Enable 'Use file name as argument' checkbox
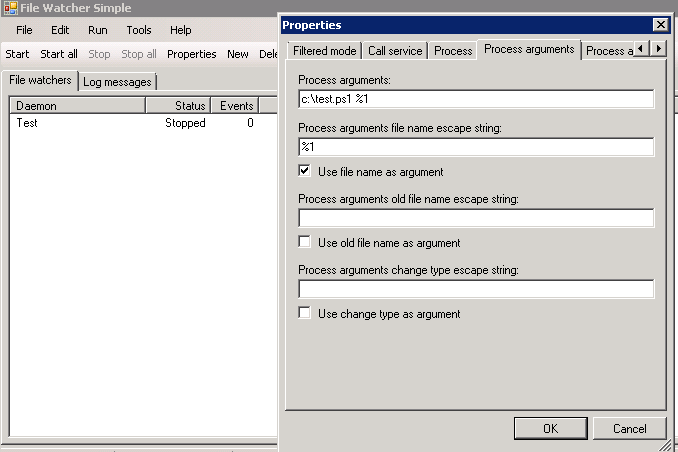Image resolution: width=678 pixels, height=452 pixels. tap(305, 171)
